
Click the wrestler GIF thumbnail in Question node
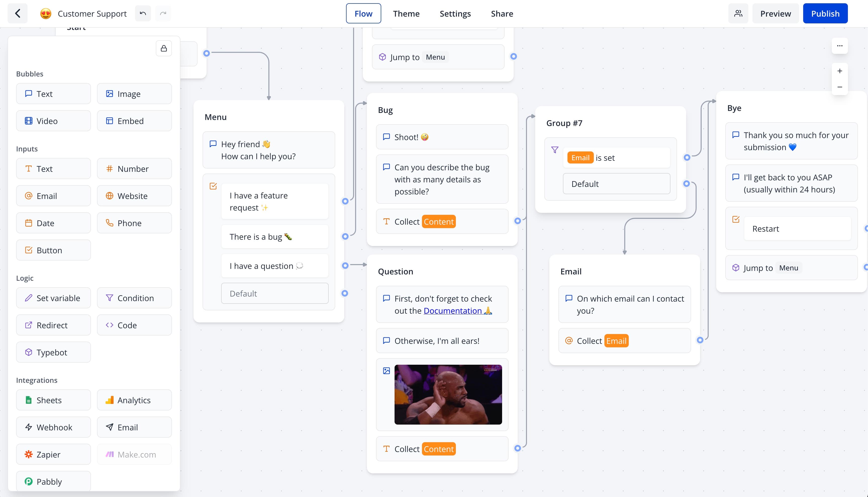click(x=448, y=394)
